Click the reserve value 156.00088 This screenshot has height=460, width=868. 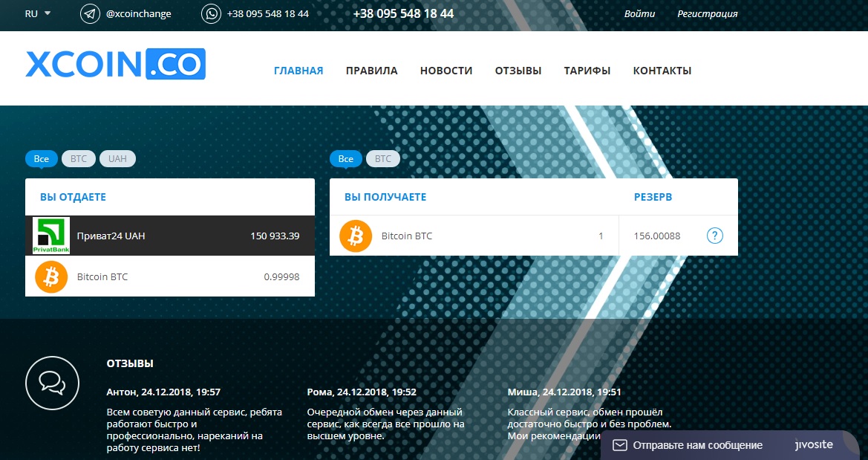tap(657, 236)
